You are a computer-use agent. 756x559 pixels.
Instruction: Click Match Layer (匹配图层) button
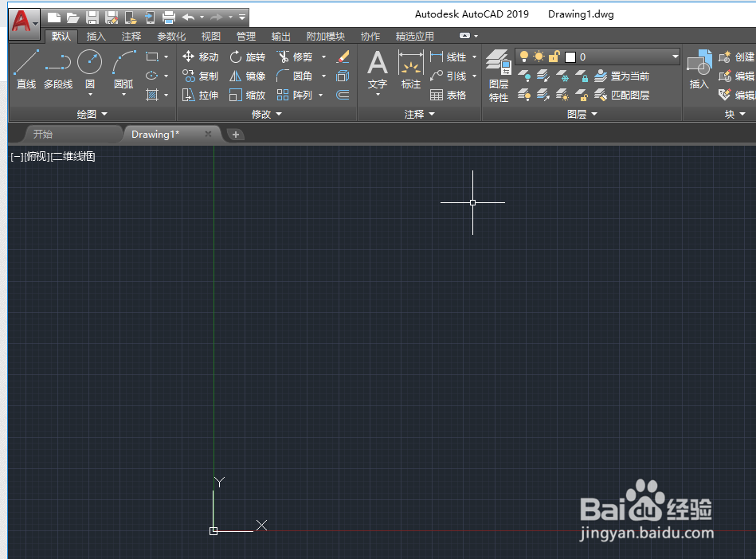tap(621, 95)
